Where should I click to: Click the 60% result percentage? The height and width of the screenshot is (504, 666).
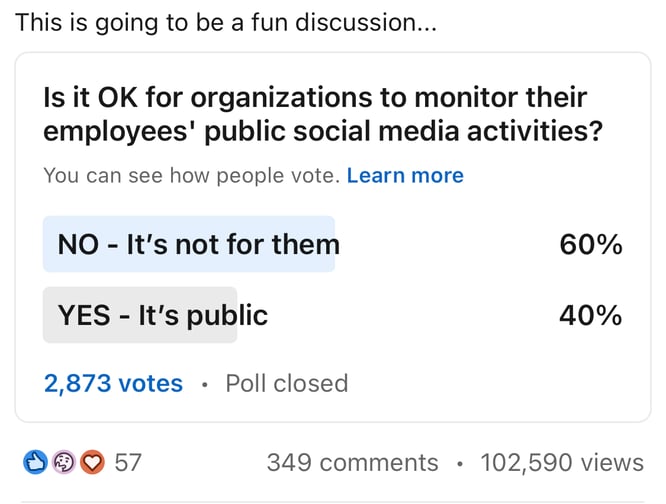[x=591, y=245]
